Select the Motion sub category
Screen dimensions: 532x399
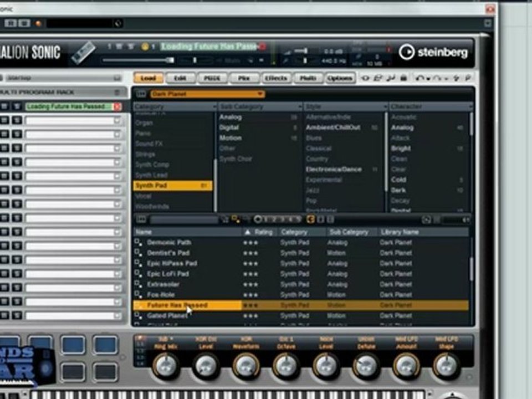point(231,138)
